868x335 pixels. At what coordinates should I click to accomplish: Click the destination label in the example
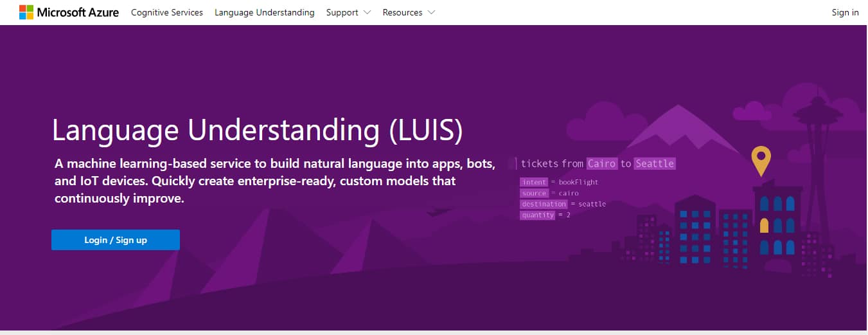(x=544, y=204)
